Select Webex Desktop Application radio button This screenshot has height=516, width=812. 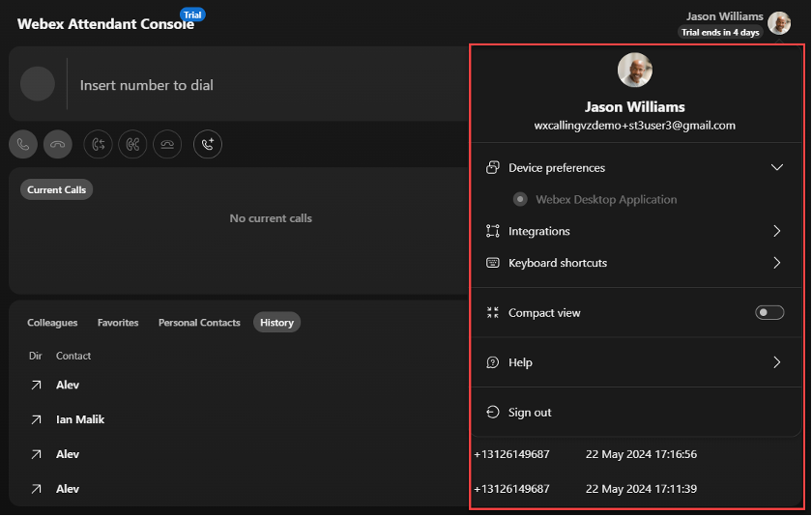coord(520,199)
